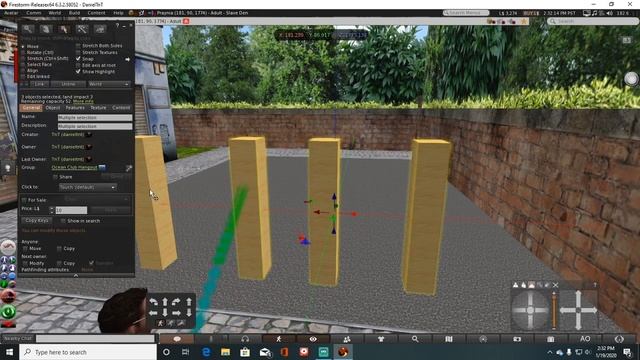Open the snapshot camera toolbar button
The width and height of the screenshot is (640, 360).
coord(517,339)
